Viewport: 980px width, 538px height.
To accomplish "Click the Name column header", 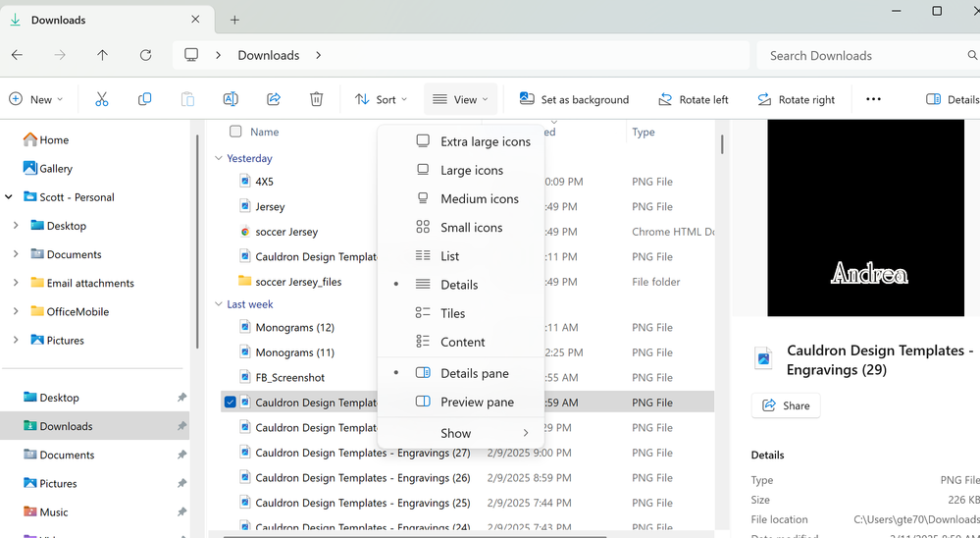I will pyautogui.click(x=265, y=132).
